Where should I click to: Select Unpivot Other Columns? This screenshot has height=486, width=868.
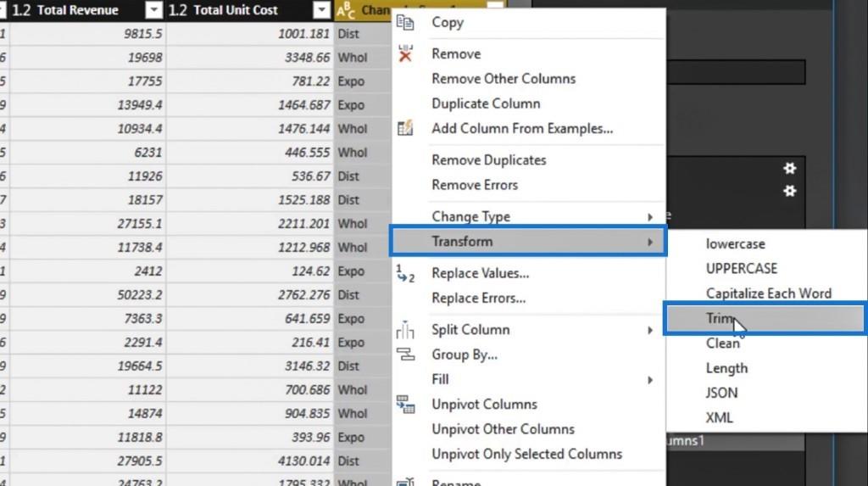(x=503, y=429)
